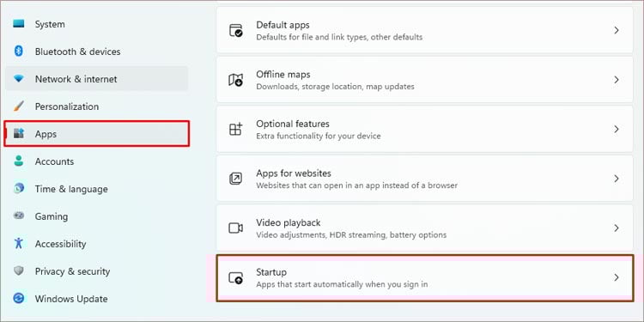644x322 pixels.
Task: Click the System monitor icon in sidebar
Action: coord(19,24)
